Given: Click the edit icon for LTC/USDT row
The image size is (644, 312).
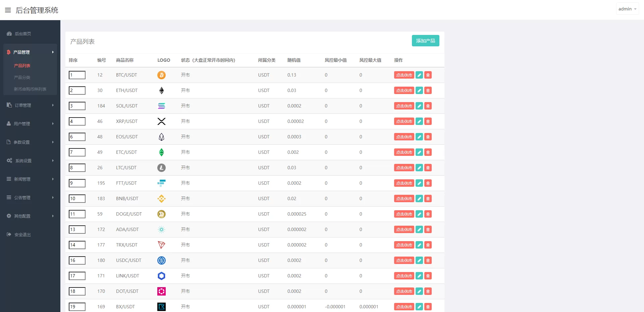Looking at the screenshot, I should click(419, 168).
